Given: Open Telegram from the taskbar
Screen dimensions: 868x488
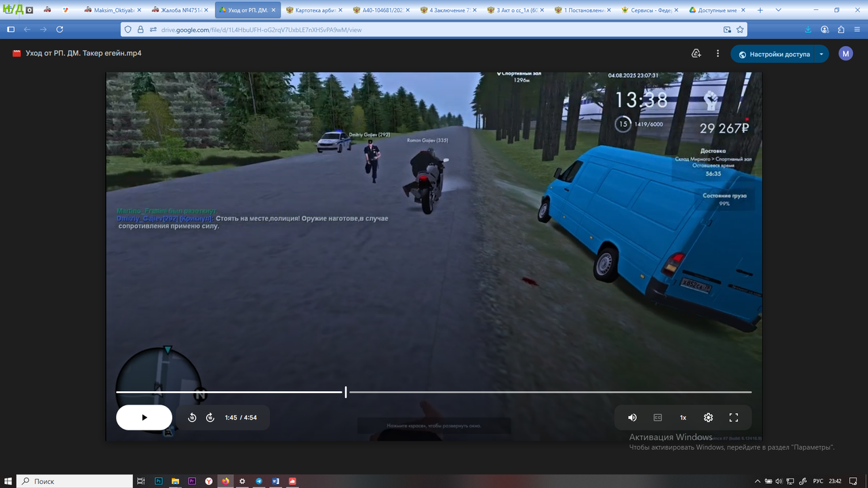Looking at the screenshot, I should [259, 481].
